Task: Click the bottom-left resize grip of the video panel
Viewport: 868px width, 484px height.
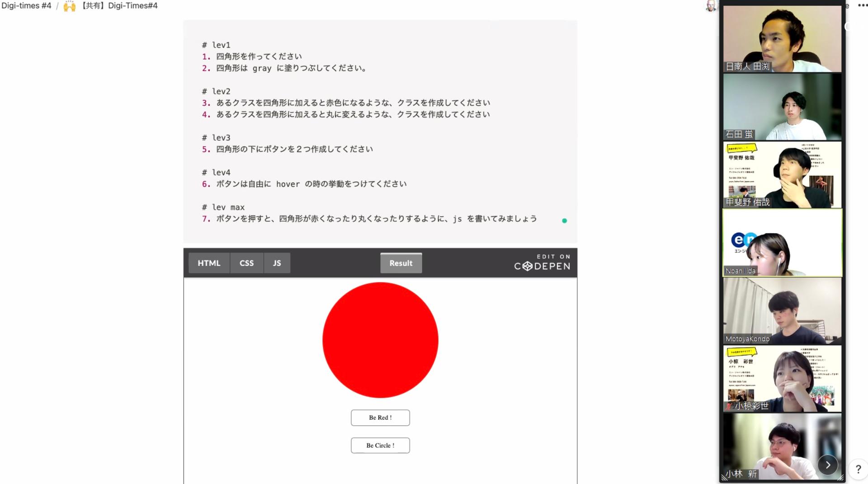Action: (x=724, y=478)
